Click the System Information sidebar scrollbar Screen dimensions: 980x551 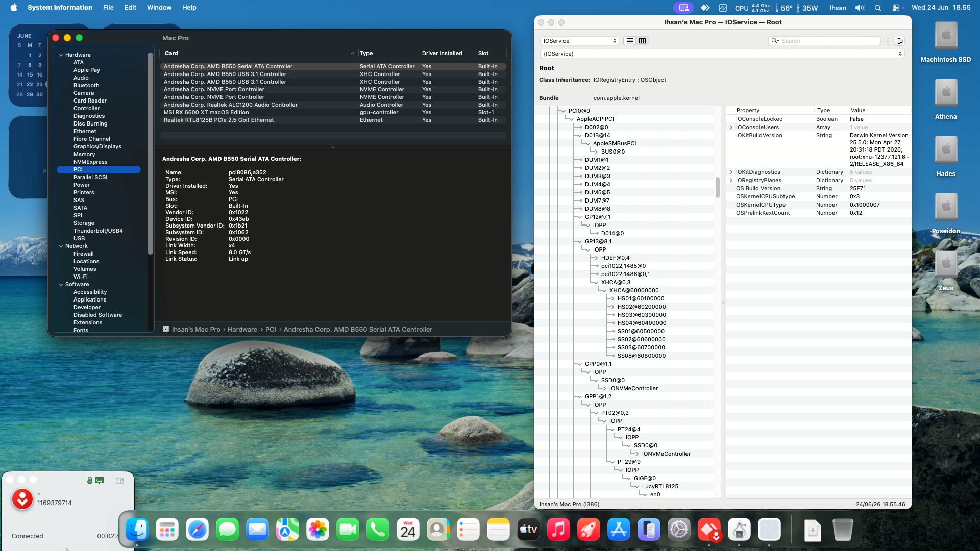click(x=150, y=153)
